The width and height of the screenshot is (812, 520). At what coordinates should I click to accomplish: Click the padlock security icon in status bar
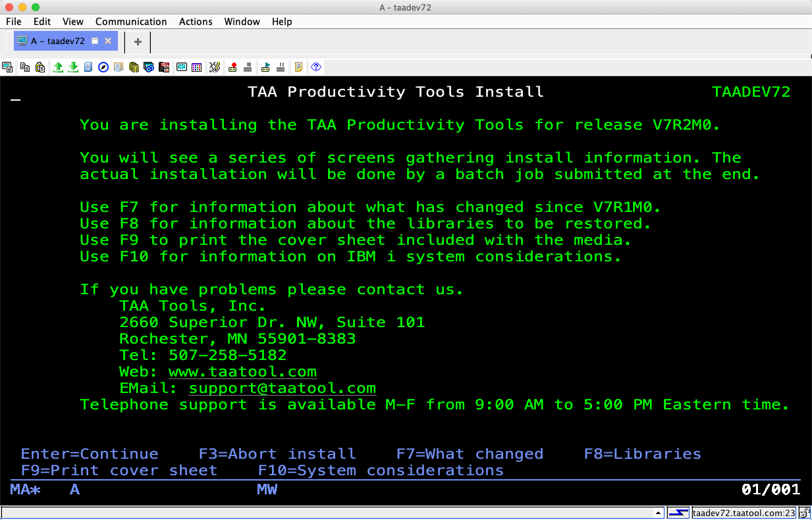coord(805,513)
